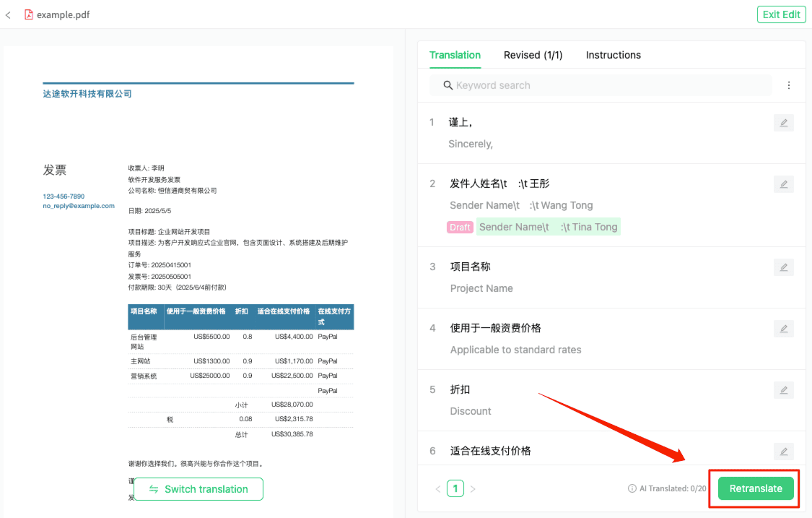Select the Translation tab
812x518 pixels.
(455, 55)
